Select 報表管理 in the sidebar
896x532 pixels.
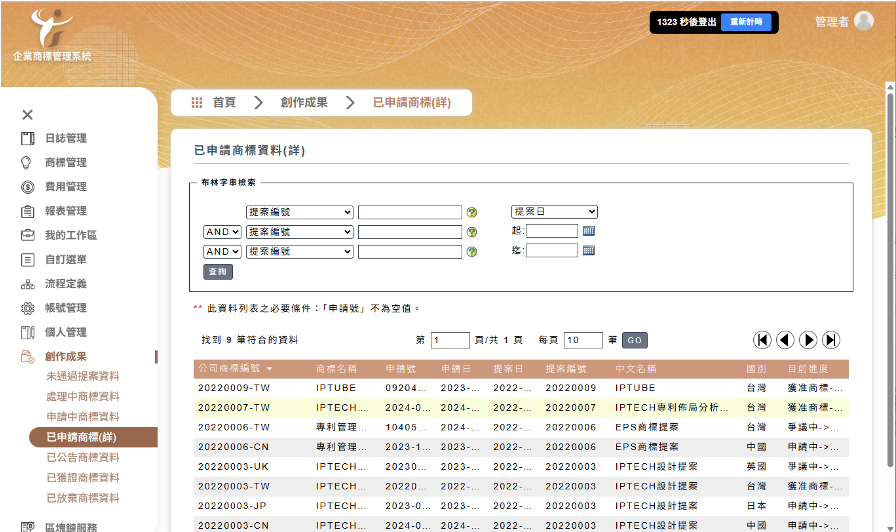click(66, 211)
